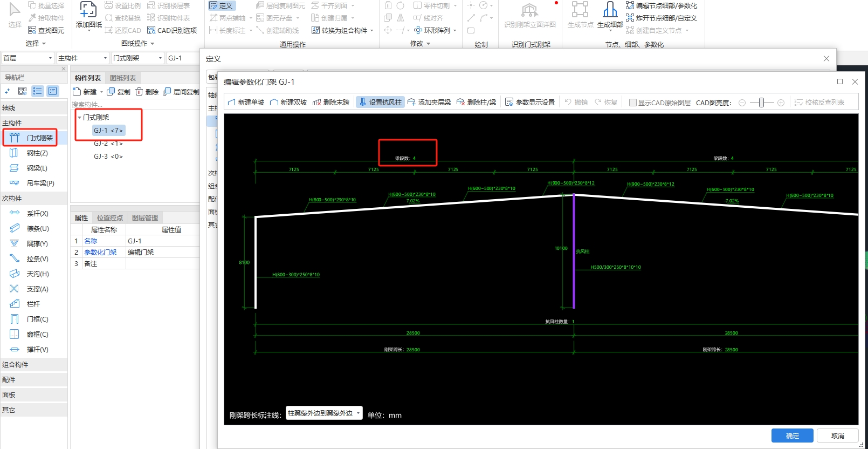868x449 pixels.
Task: Click 取消 to cancel frame edits
Action: (x=837, y=436)
